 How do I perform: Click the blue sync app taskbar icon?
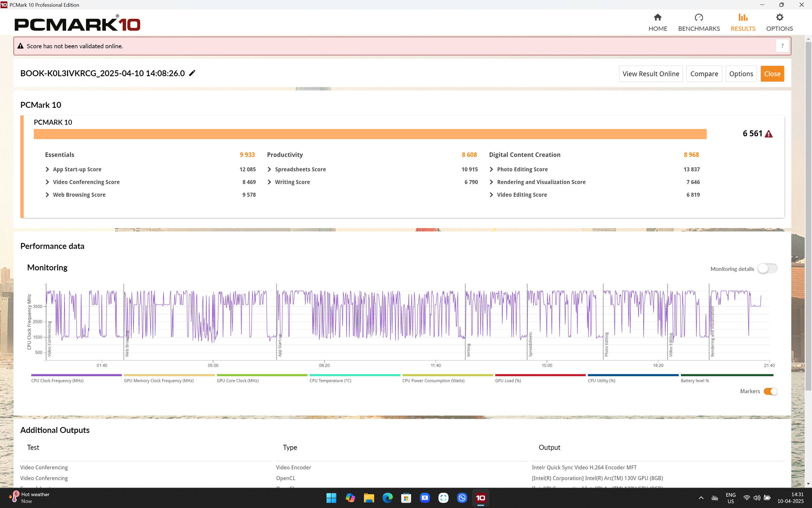pyautogui.click(x=462, y=498)
